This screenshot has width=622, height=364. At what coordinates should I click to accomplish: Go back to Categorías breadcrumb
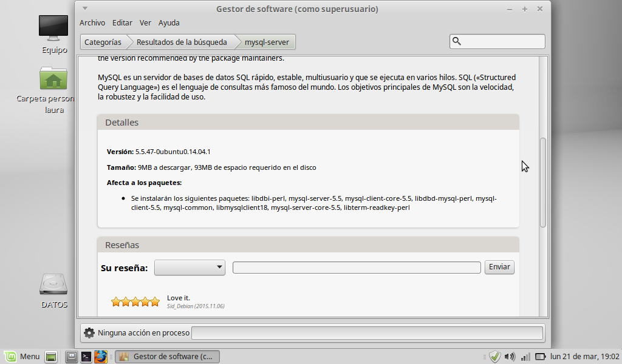[x=102, y=42]
